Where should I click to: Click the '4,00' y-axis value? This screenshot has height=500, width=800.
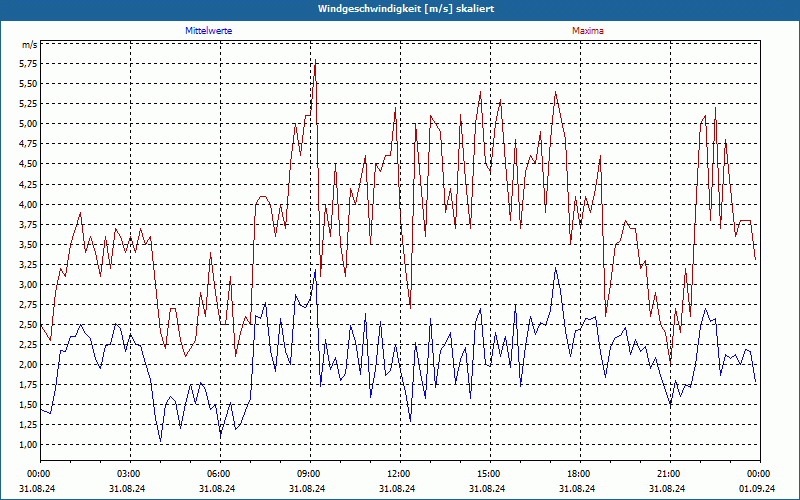(28, 204)
